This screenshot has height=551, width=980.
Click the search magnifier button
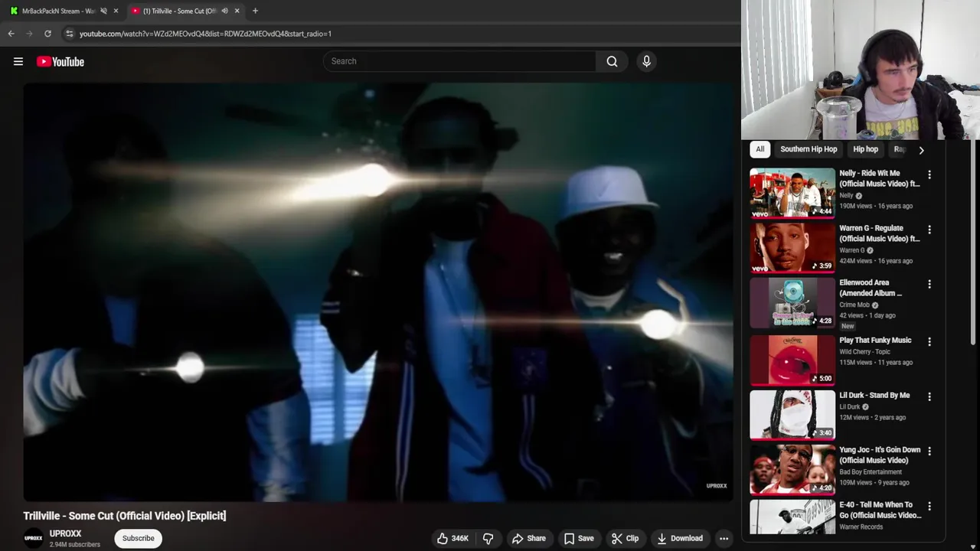pyautogui.click(x=612, y=61)
